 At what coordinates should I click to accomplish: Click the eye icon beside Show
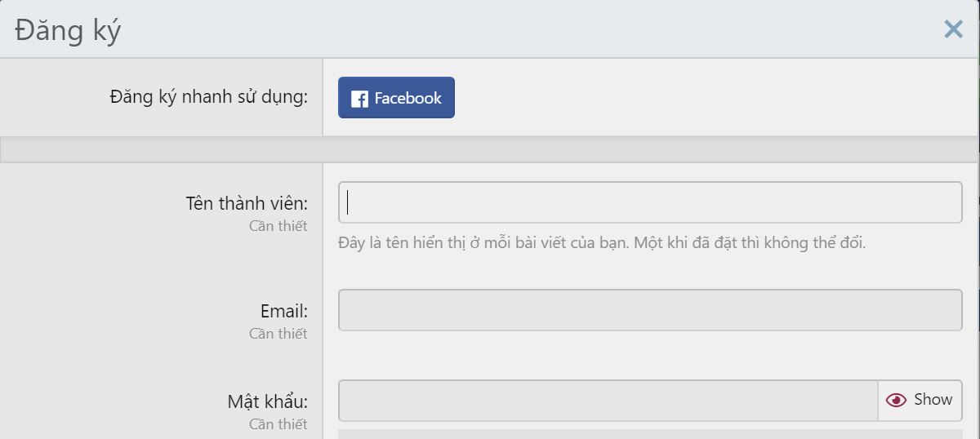[896, 400]
